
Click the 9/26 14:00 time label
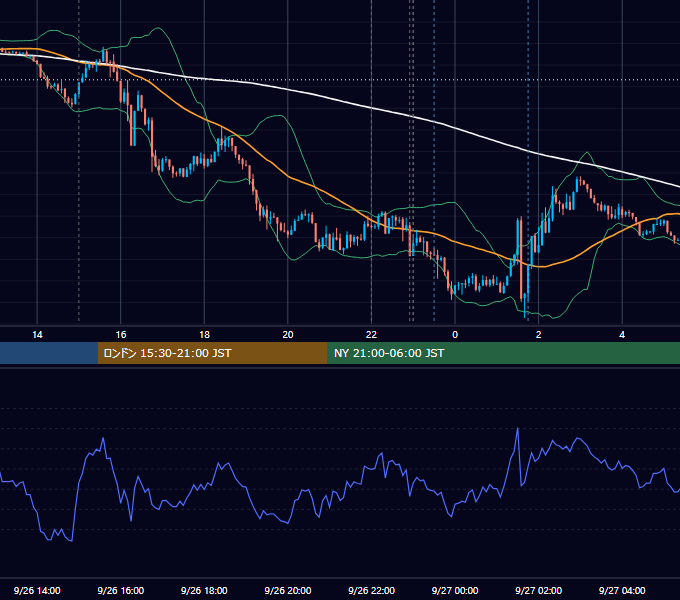tap(37, 590)
